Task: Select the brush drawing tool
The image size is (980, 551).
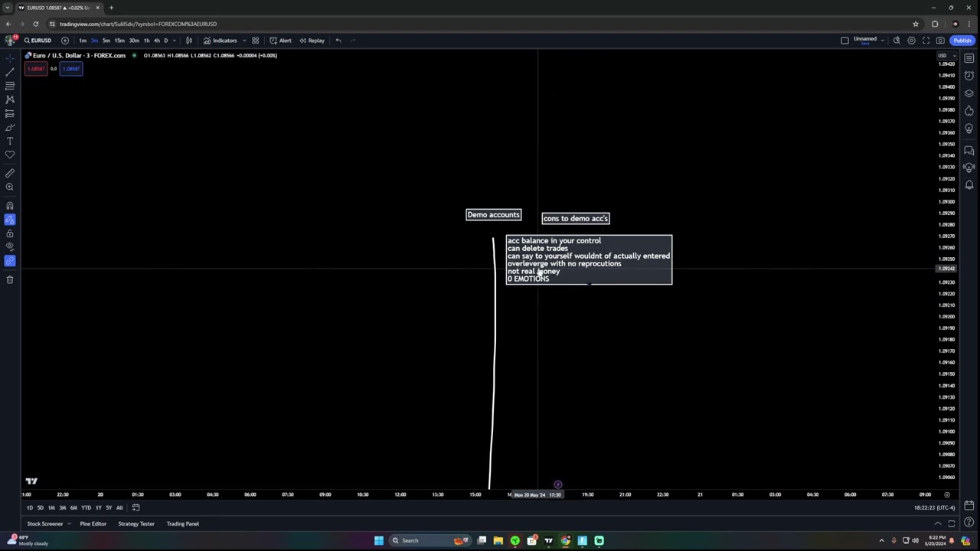Action: 10,127
